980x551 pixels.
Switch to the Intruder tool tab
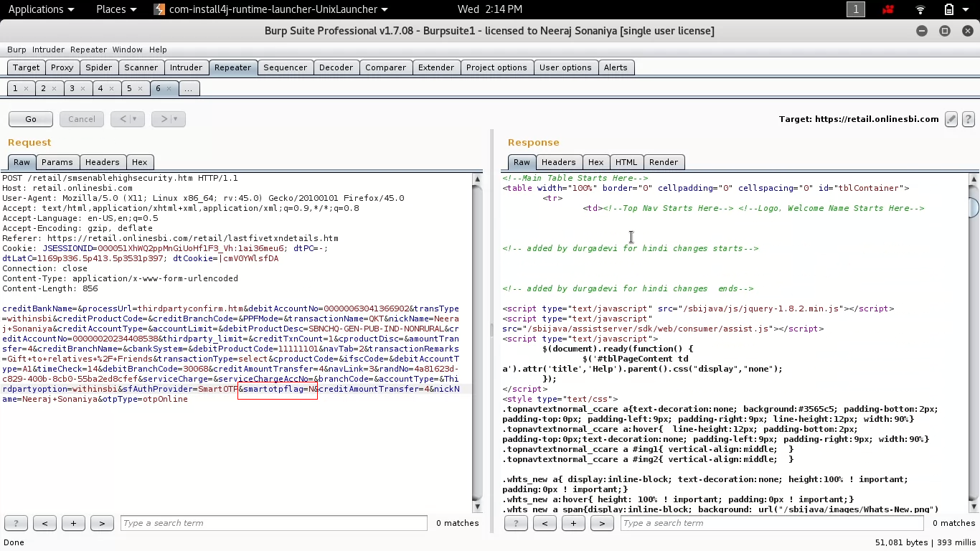[186, 67]
